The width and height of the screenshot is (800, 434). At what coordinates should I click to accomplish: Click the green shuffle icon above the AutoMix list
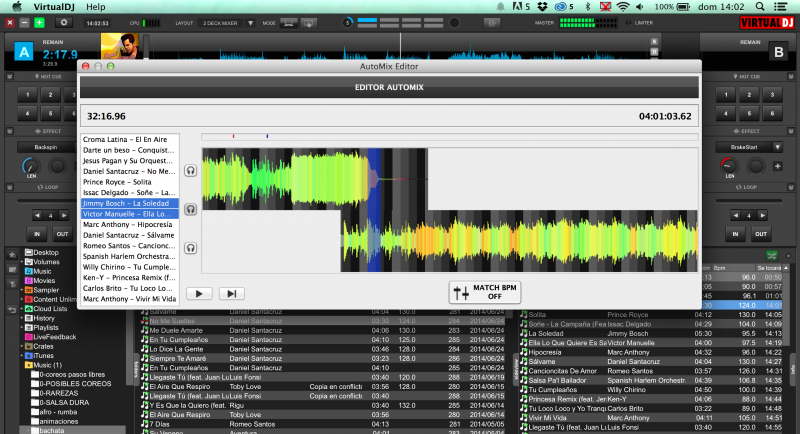tap(771, 256)
